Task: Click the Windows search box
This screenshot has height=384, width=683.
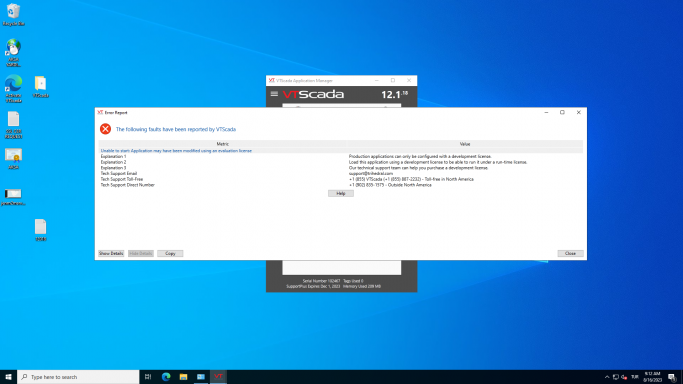Action: (78, 377)
